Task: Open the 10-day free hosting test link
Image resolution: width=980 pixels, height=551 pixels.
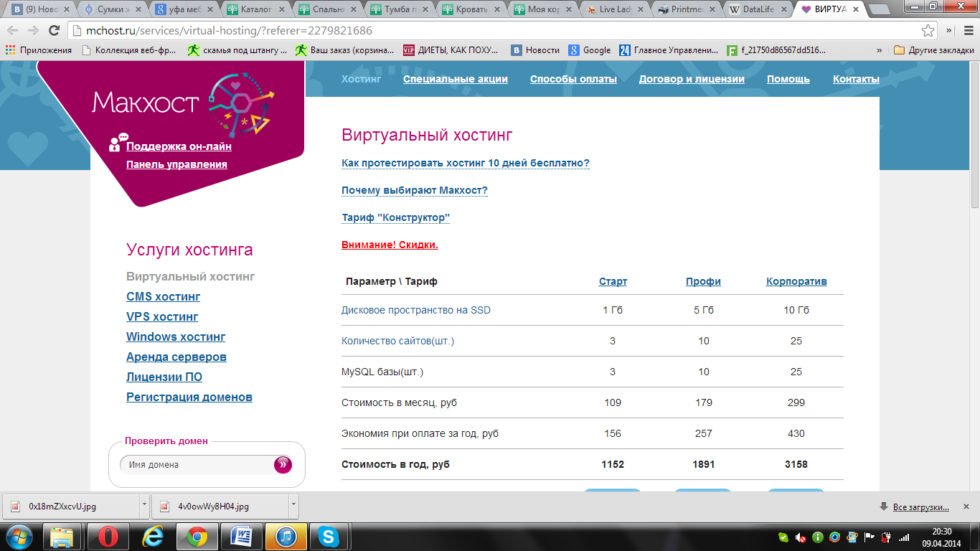Action: point(466,163)
